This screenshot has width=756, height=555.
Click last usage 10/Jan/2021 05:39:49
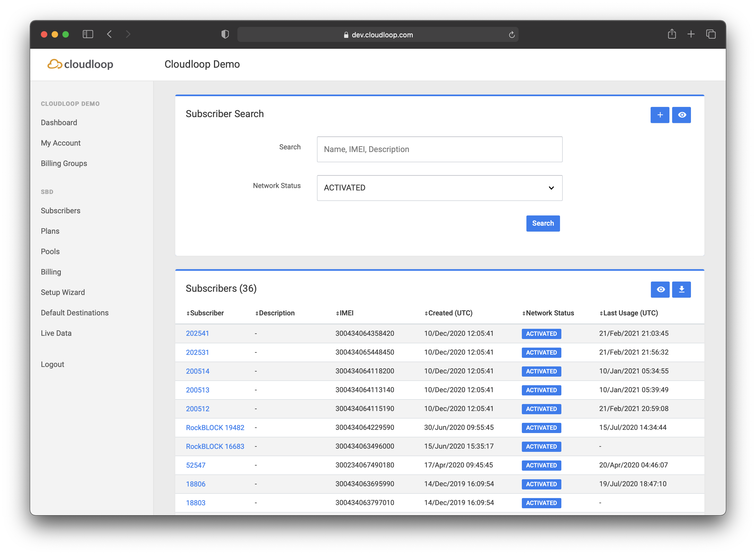coord(634,390)
